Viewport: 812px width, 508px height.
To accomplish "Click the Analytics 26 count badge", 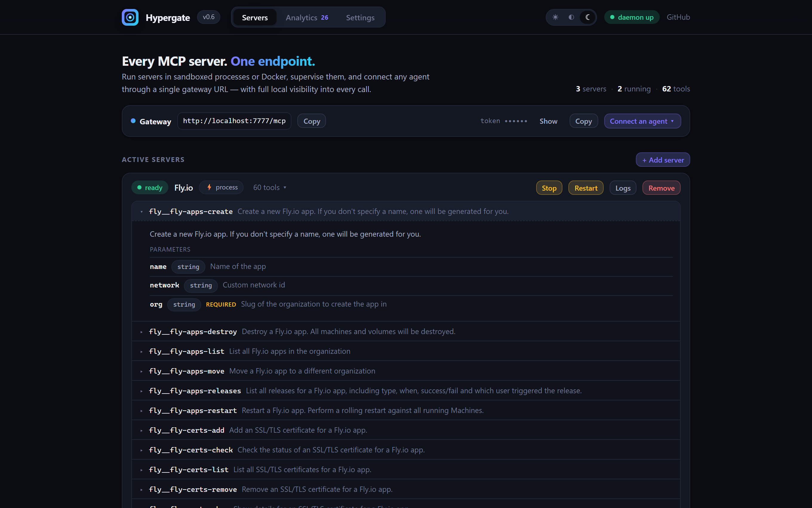I will (x=324, y=17).
